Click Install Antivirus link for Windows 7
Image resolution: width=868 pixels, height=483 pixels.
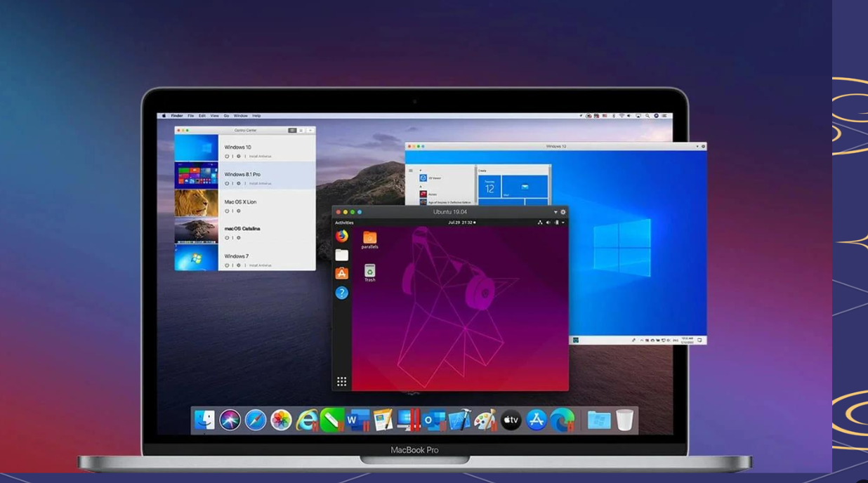pyautogui.click(x=260, y=265)
